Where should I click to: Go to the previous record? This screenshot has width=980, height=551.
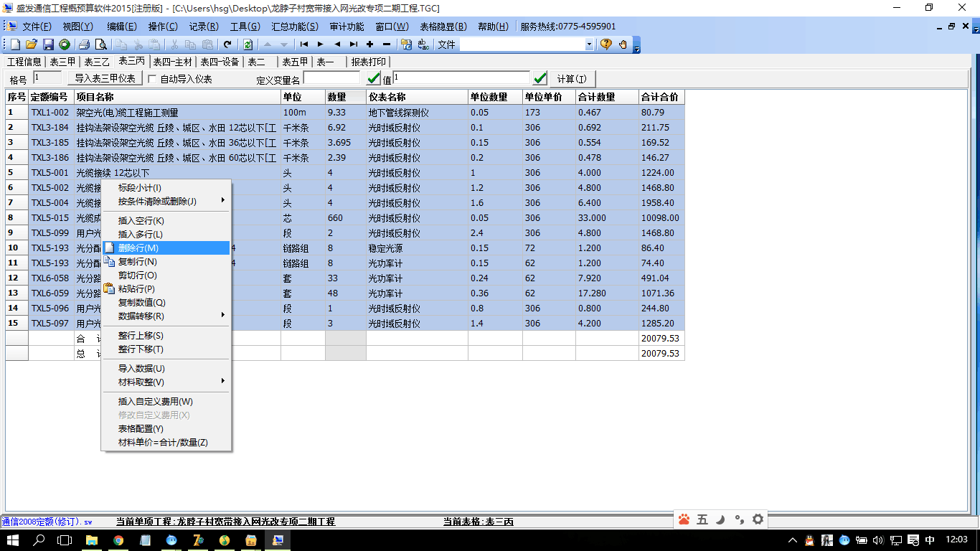point(337,44)
